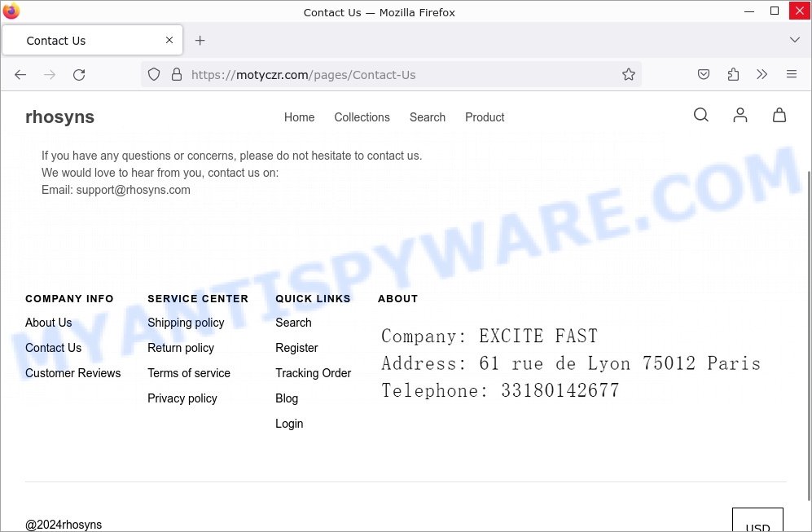Go back with the browser back arrow
Image resolution: width=812 pixels, height=532 pixels.
20,75
